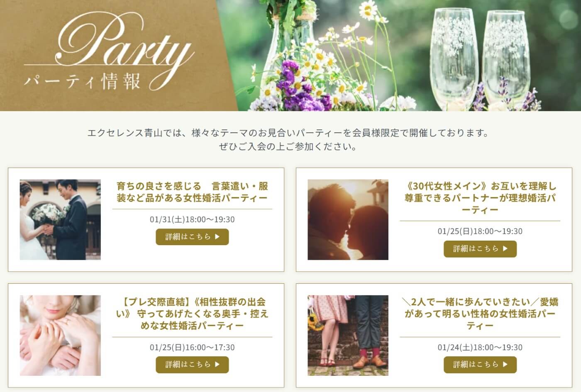Click the date 01/31(土)18:00〜19:30 text
The image size is (581, 392).
tap(192, 219)
